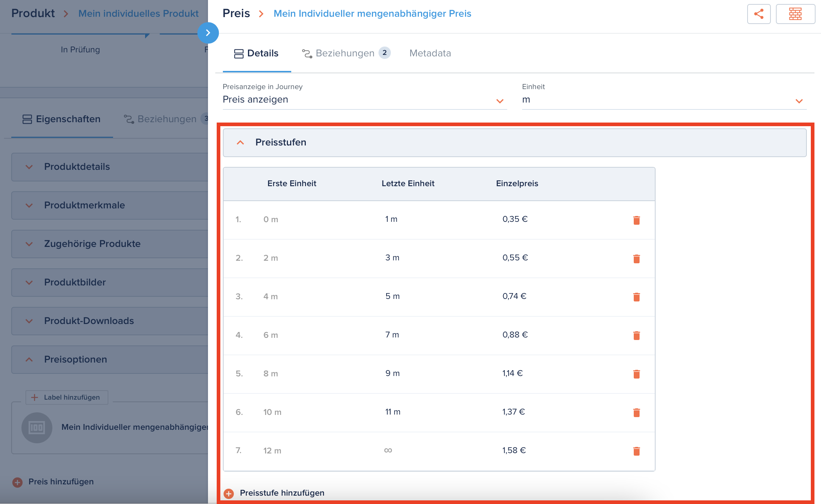Expand the Produktbilder section
This screenshot has width=821, height=504.
pos(110,283)
